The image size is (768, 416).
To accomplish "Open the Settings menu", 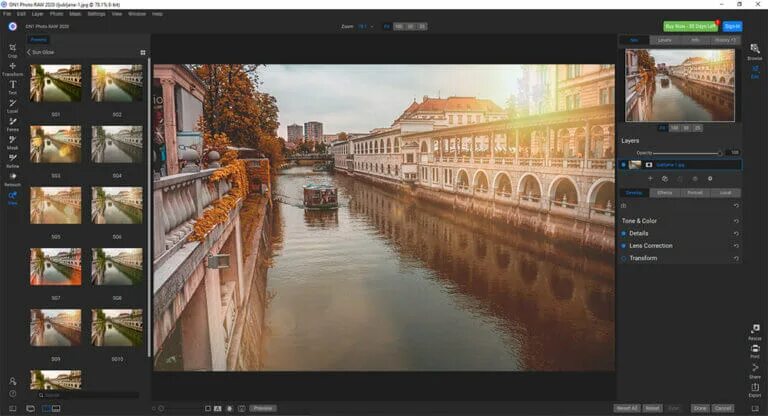I will (x=96, y=14).
